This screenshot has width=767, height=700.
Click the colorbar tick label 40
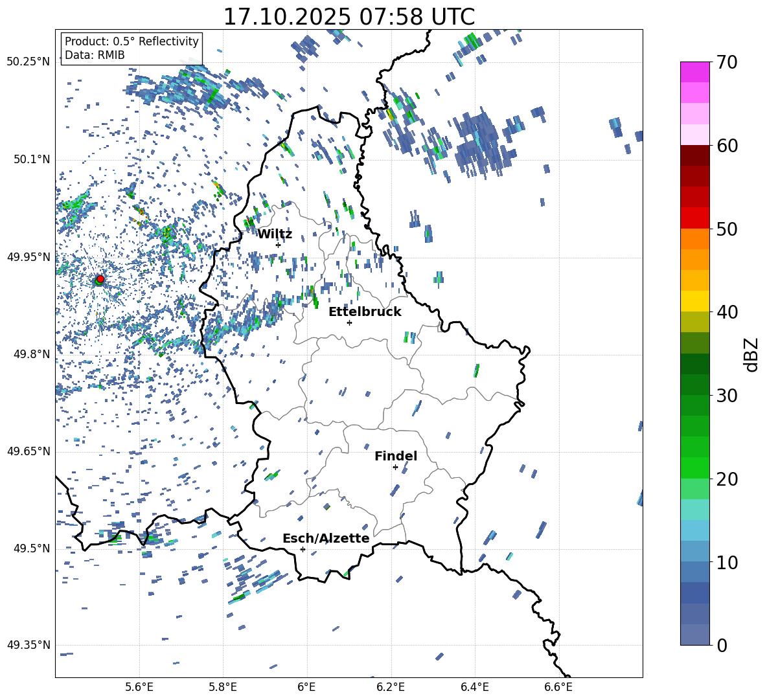(x=727, y=312)
